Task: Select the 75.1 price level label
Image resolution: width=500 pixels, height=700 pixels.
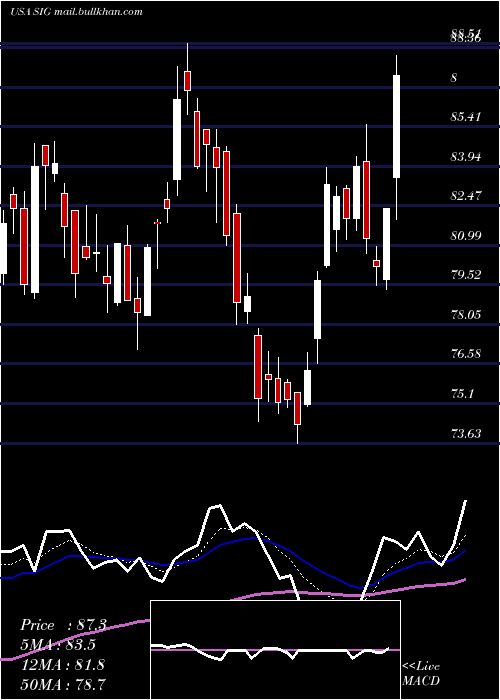Action: tap(462, 394)
